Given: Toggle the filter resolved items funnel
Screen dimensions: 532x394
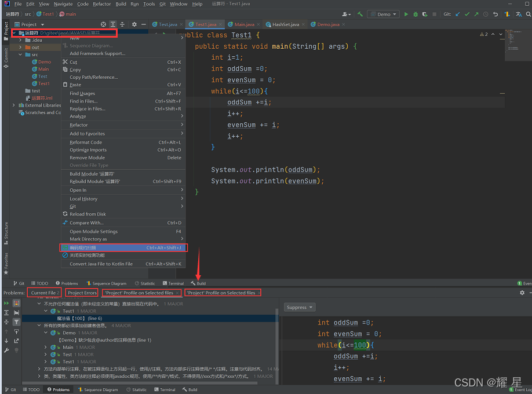Looking at the screenshot, I should (x=16, y=322).
